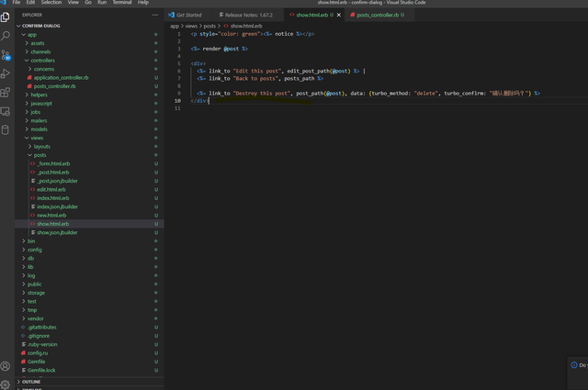Open the Terminal menu
The height and width of the screenshot is (390, 588).
pos(121,3)
